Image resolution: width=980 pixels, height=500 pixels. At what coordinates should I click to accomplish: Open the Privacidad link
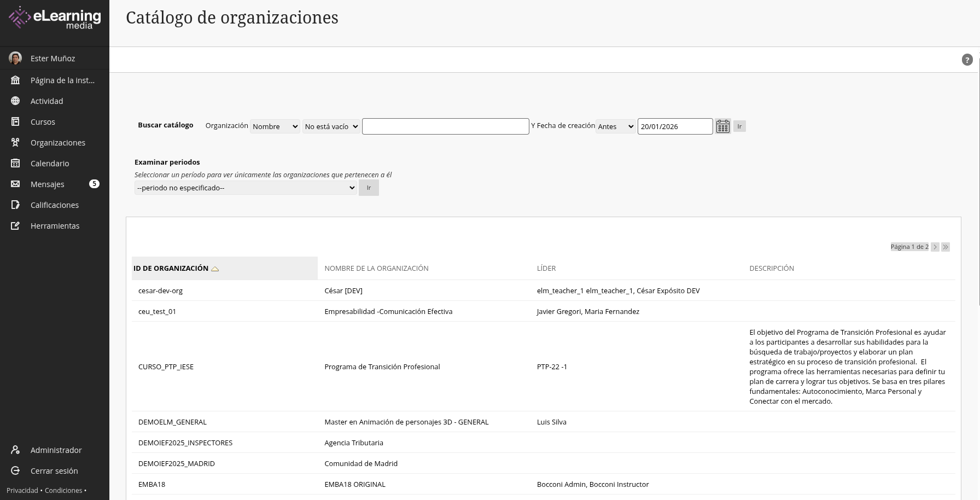pyautogui.click(x=22, y=491)
